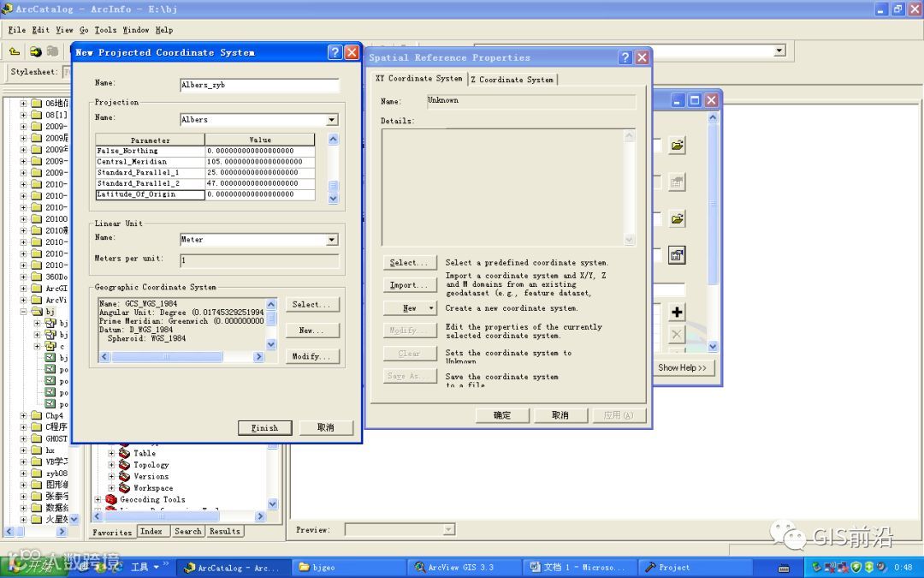Image resolution: width=924 pixels, height=578 pixels.
Task: Expand the Chp4 folder node
Action: (24, 415)
